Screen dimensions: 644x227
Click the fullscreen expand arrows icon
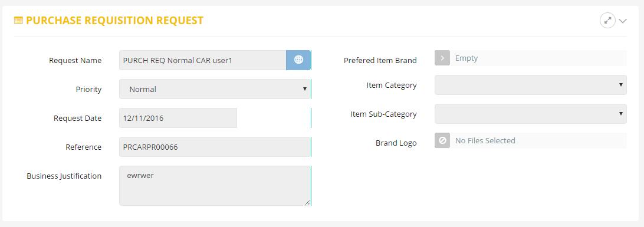click(607, 21)
